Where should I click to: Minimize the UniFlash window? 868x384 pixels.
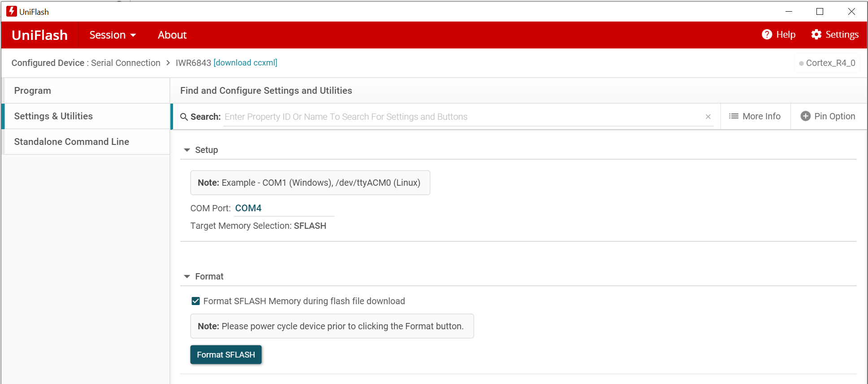(x=789, y=12)
